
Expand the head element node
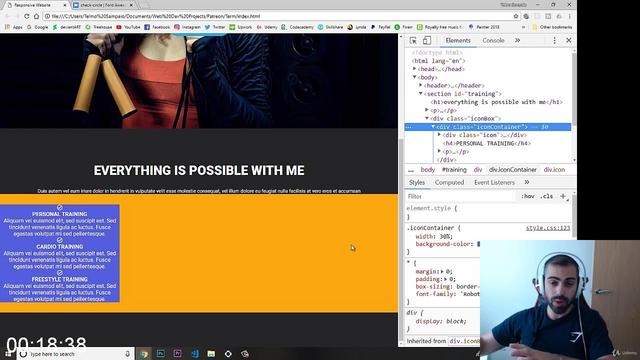point(414,69)
